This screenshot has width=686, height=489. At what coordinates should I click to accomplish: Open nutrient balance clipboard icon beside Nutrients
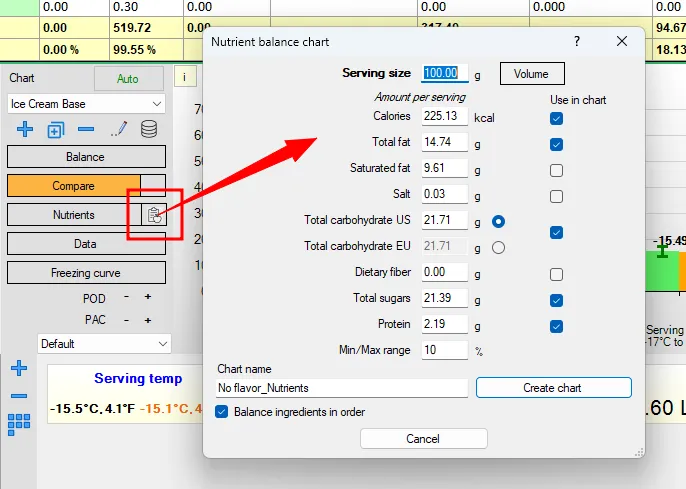pos(154,215)
